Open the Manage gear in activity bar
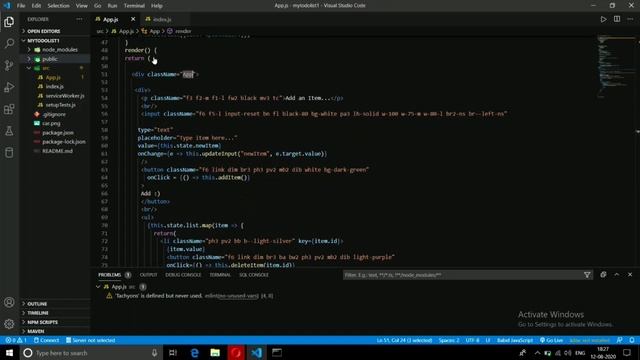The height and width of the screenshot is (360, 640). pos(9,324)
